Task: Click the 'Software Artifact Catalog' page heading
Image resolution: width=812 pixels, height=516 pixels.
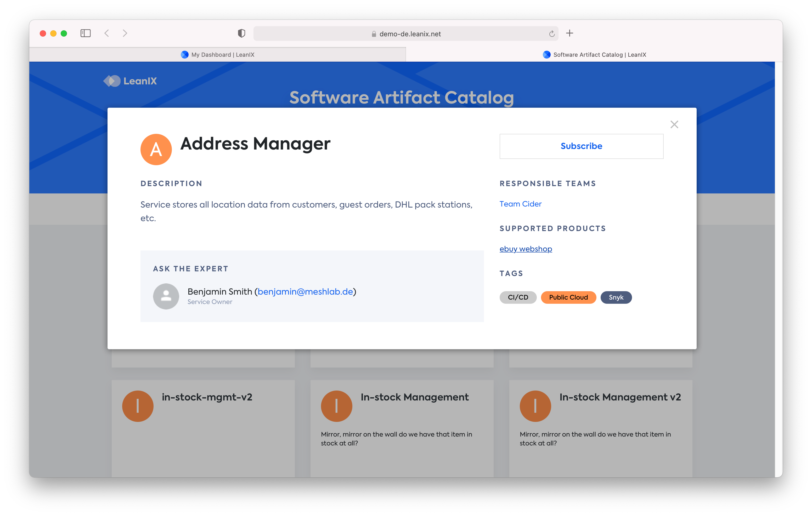Action: pos(401,98)
